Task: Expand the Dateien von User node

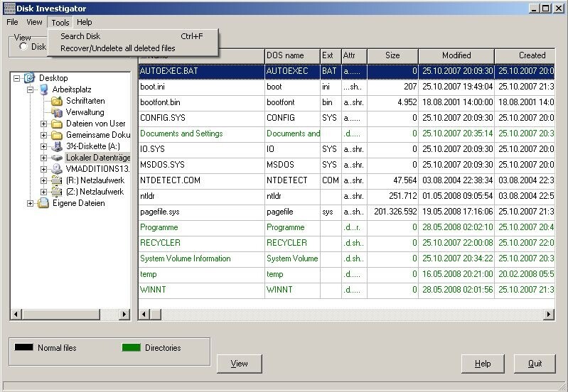Action: (x=44, y=124)
